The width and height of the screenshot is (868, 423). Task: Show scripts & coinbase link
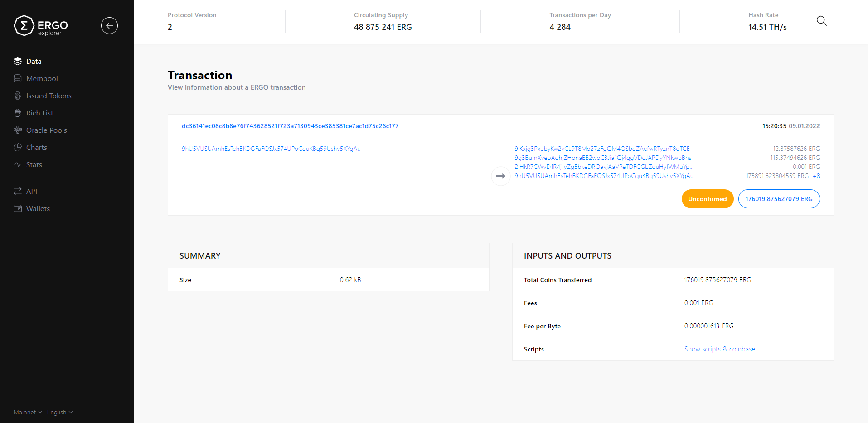(719, 349)
